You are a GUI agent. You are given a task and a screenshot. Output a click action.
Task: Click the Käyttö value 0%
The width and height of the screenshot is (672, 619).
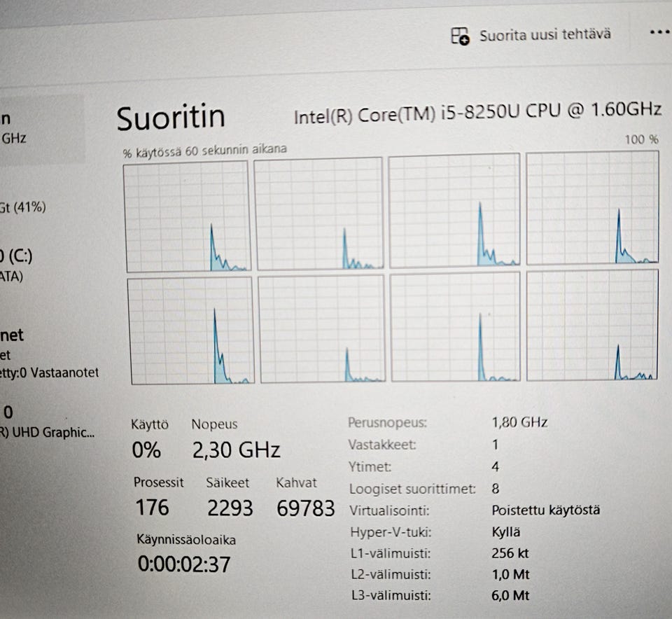pyautogui.click(x=146, y=450)
